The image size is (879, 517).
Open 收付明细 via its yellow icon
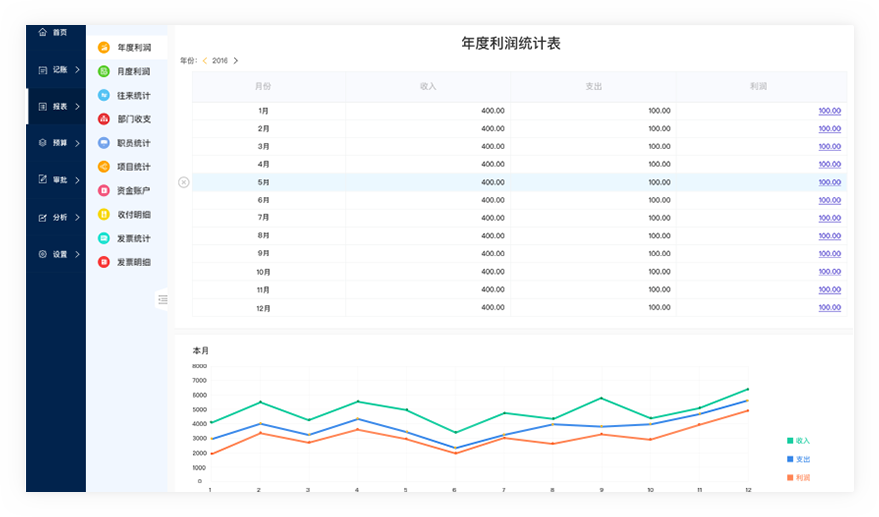pos(104,214)
